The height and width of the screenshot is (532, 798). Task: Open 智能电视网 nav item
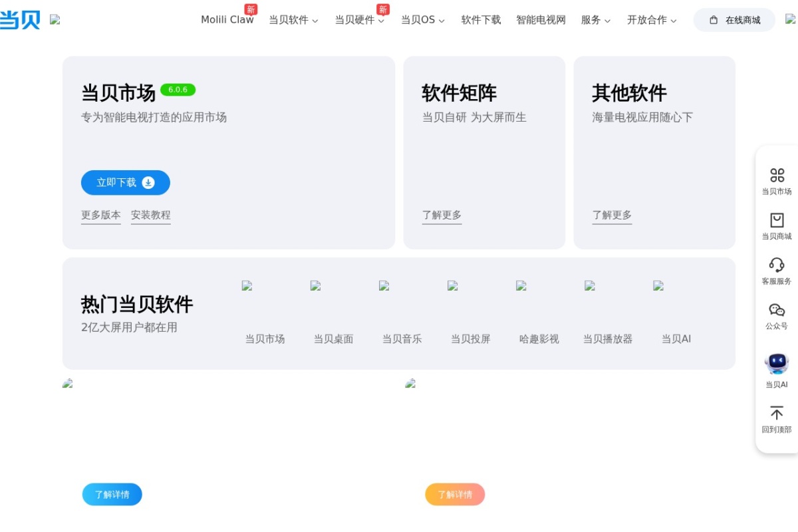click(541, 20)
